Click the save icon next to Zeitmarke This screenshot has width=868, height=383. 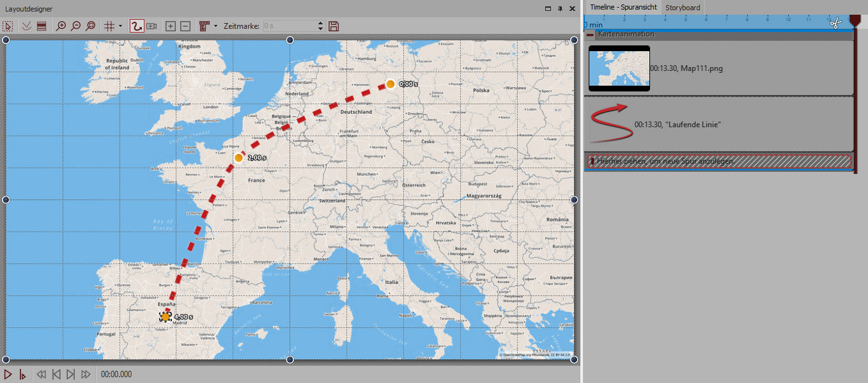333,26
